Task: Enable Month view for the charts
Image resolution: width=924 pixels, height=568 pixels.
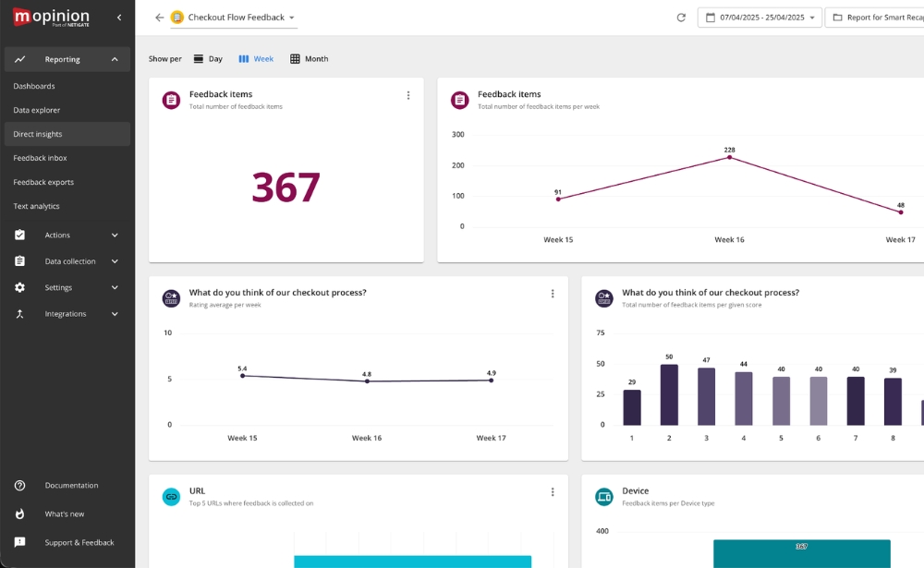Action: 310,58
